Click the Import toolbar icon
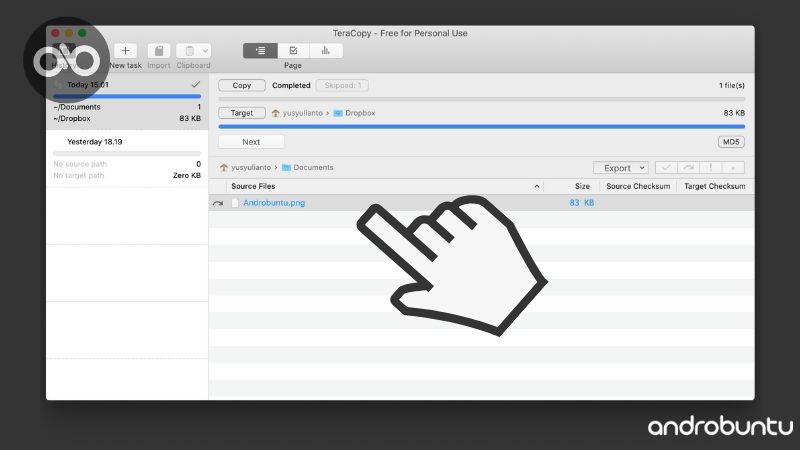Viewport: 800px width, 450px height. pyautogui.click(x=159, y=51)
